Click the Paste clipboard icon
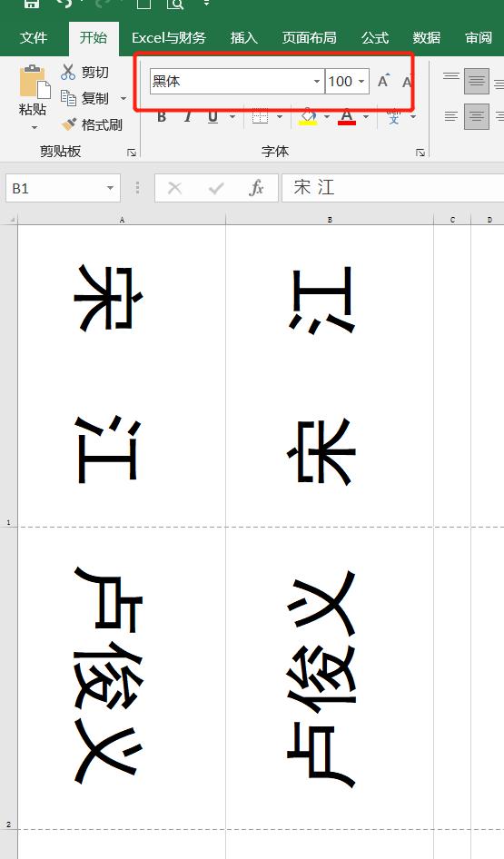 pyautogui.click(x=34, y=82)
